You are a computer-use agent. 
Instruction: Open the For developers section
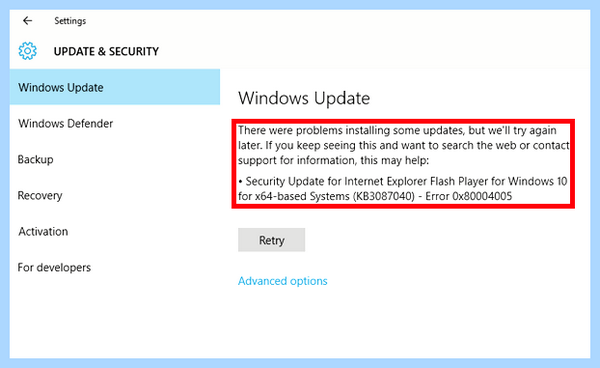54,267
